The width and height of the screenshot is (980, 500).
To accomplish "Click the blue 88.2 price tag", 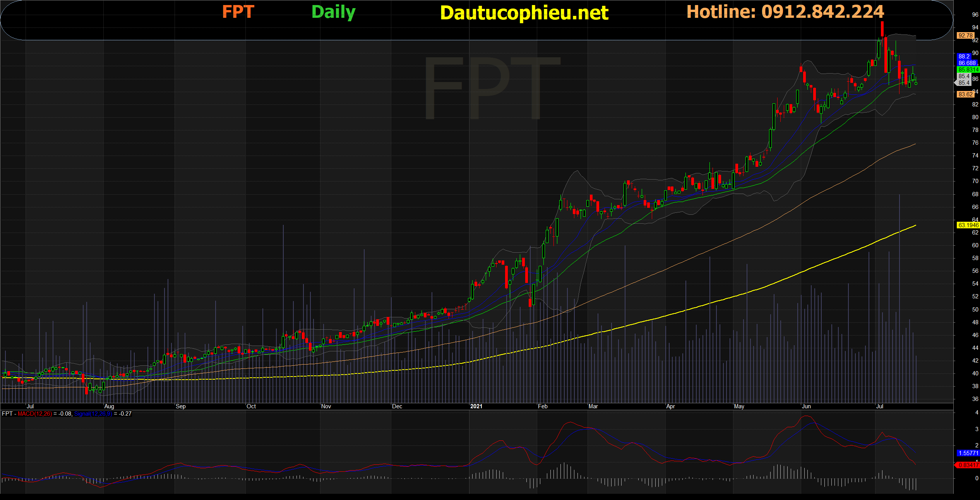I will tap(964, 57).
